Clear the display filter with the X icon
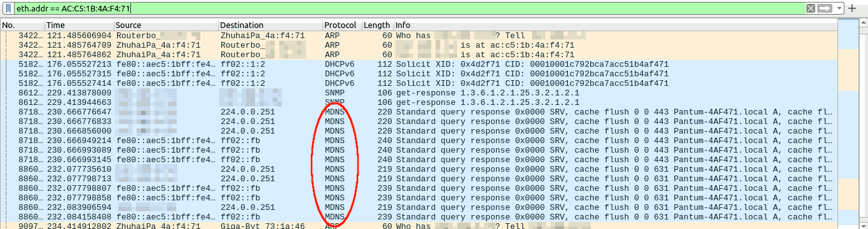868x229 pixels. 810,8
